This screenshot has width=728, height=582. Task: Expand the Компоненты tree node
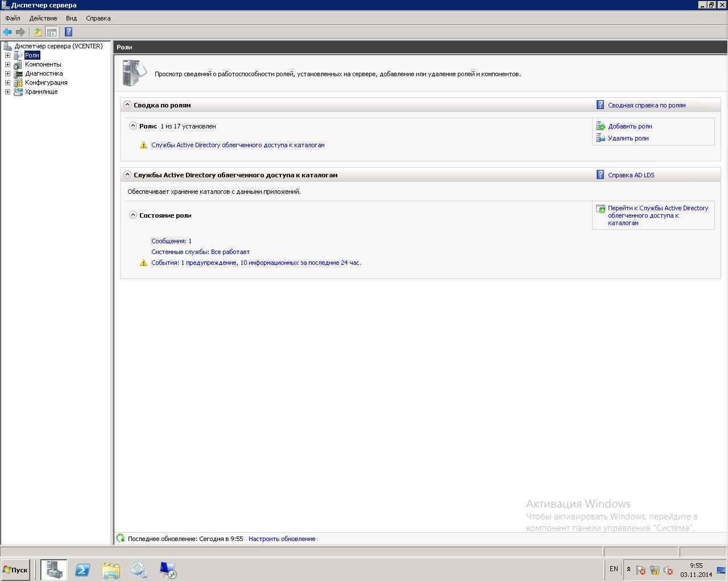tap(7, 64)
